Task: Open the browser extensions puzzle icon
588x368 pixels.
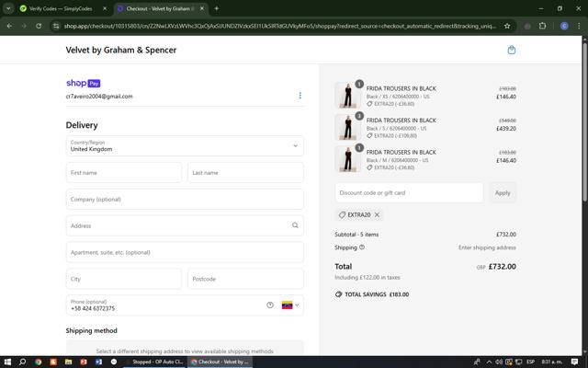Action: click(x=542, y=26)
